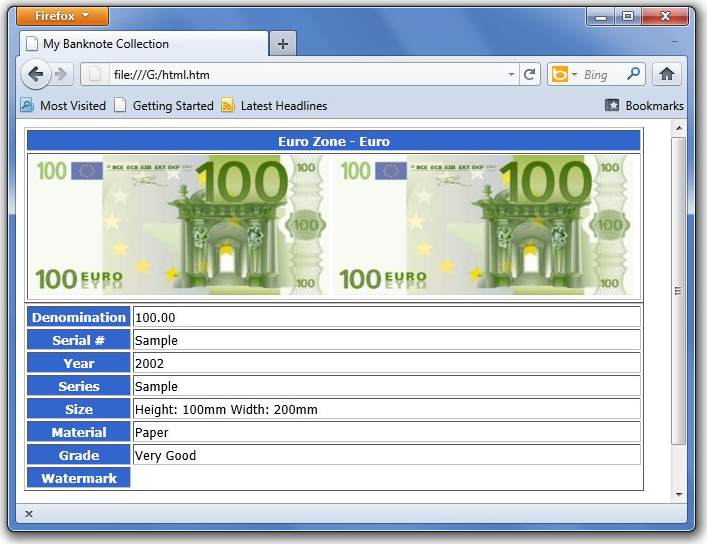Screen dimensions: 707x544
Task: Click the address bar showing file:///G:/html.htm
Action: click(x=300, y=74)
